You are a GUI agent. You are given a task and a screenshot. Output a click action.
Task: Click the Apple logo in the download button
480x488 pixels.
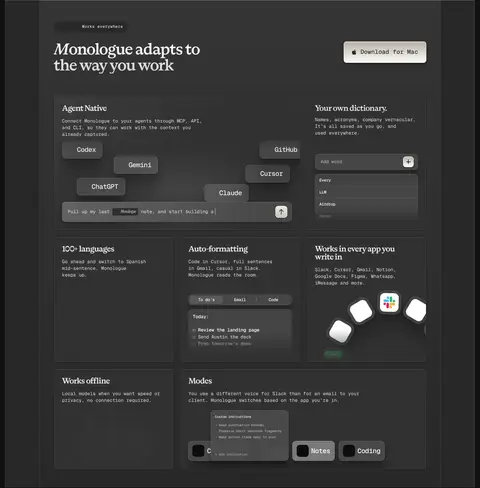coord(354,52)
